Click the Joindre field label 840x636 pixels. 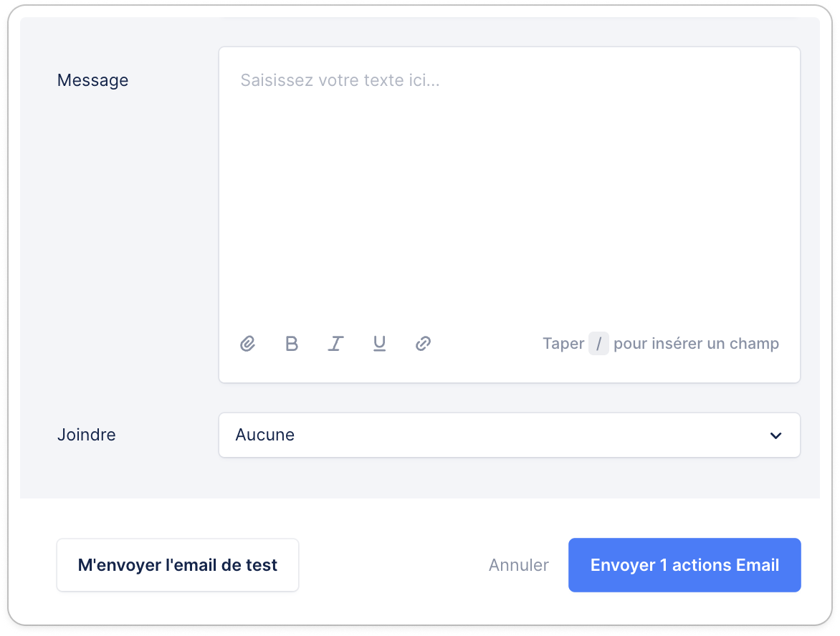86,435
